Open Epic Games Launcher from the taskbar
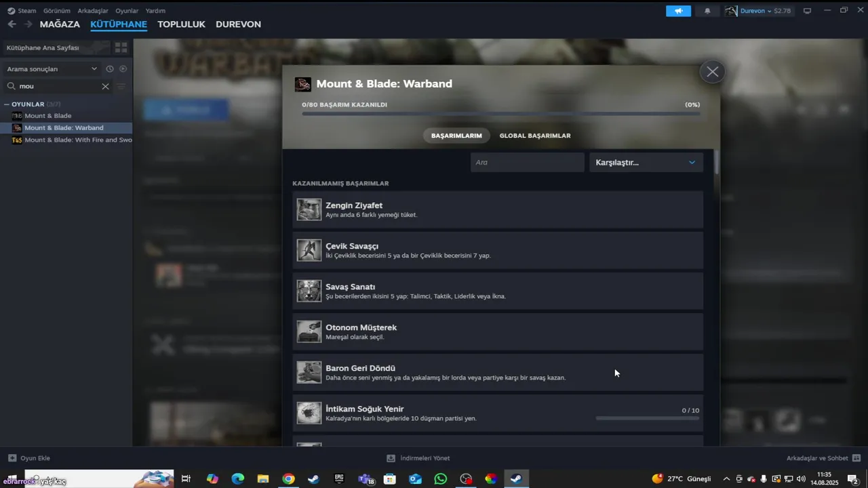This screenshot has height=488, width=868. [339, 479]
